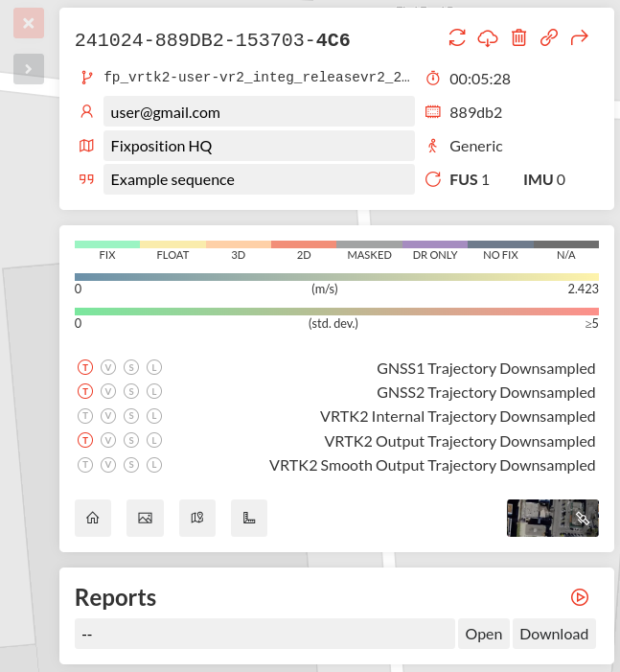Toggle T for GNSS1 Trajectory Downsampled
Screen dimensions: 620x672
85,368
